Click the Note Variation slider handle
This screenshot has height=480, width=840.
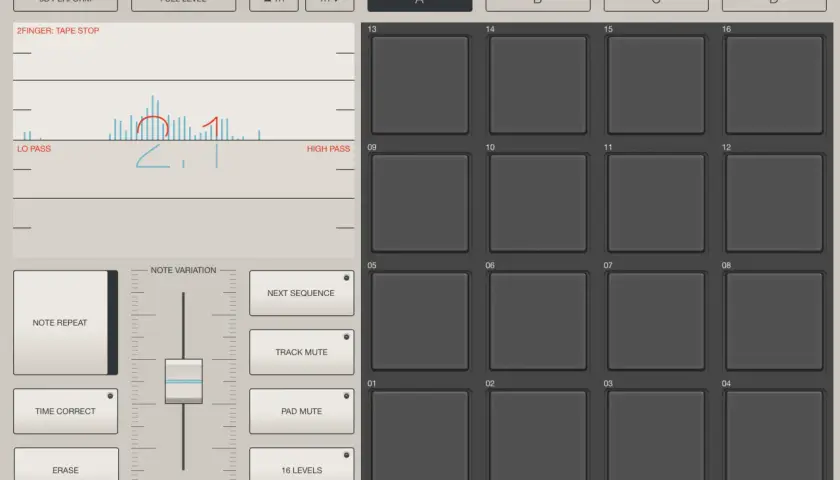pos(184,381)
